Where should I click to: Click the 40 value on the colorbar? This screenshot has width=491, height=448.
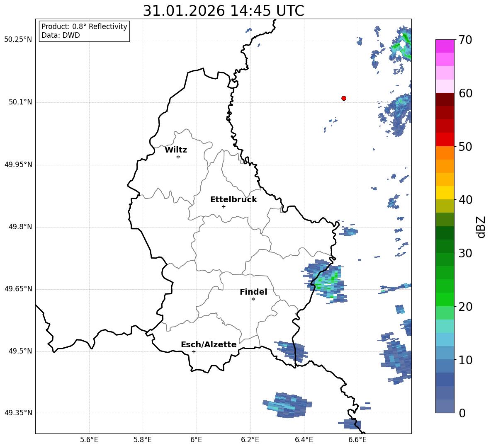pos(465,200)
